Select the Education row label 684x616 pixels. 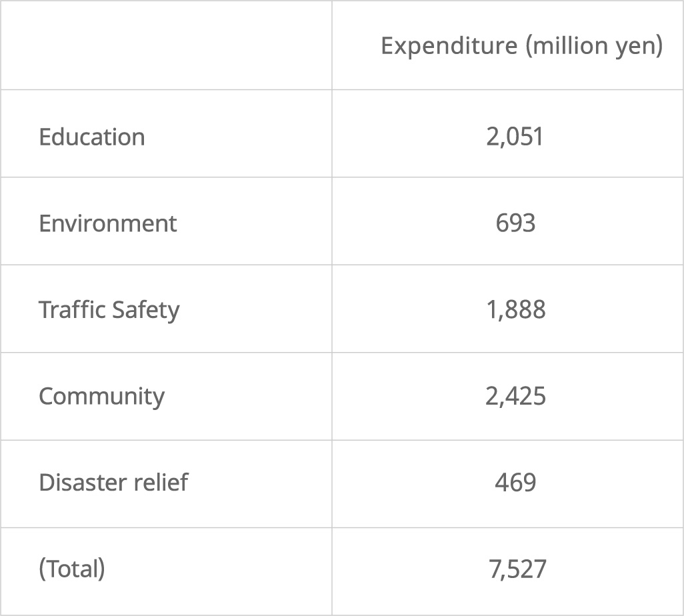[91, 137]
